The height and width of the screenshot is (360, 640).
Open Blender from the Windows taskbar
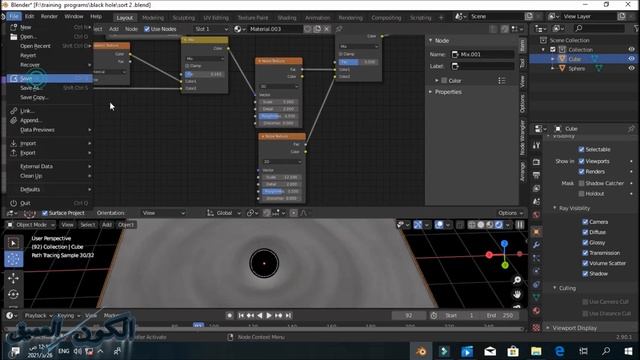pos(421,351)
